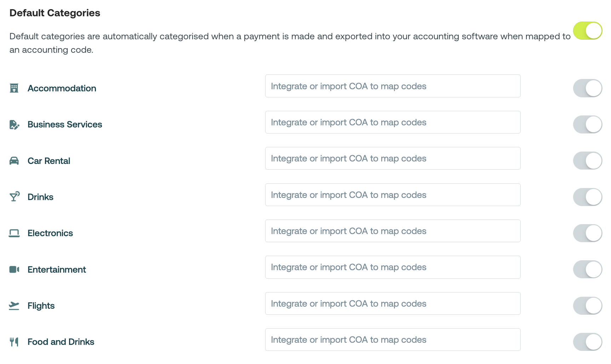Click the Entertainment COA code input

pyautogui.click(x=393, y=267)
